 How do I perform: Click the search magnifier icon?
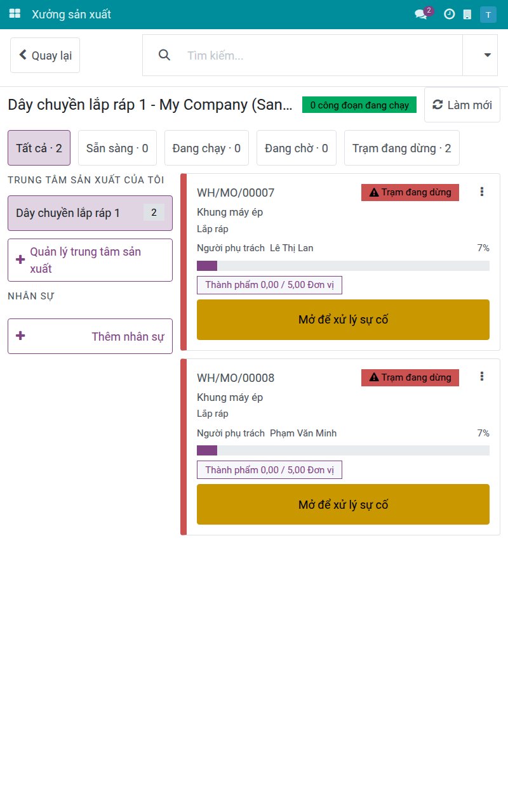pyautogui.click(x=164, y=55)
